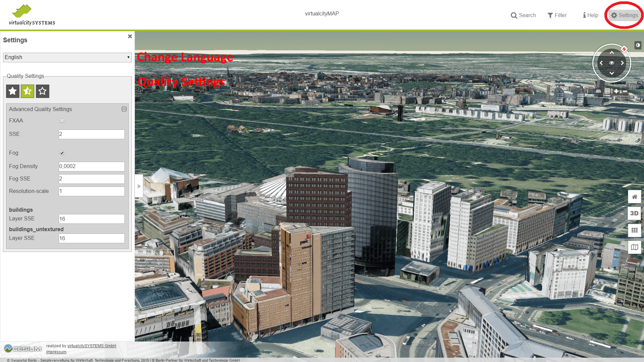Open the Impressum link

[x=56, y=352]
